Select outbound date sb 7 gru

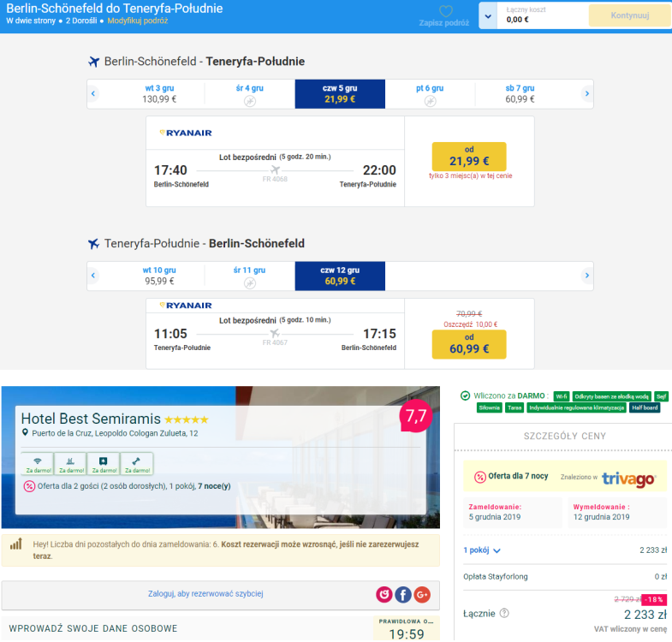point(519,93)
